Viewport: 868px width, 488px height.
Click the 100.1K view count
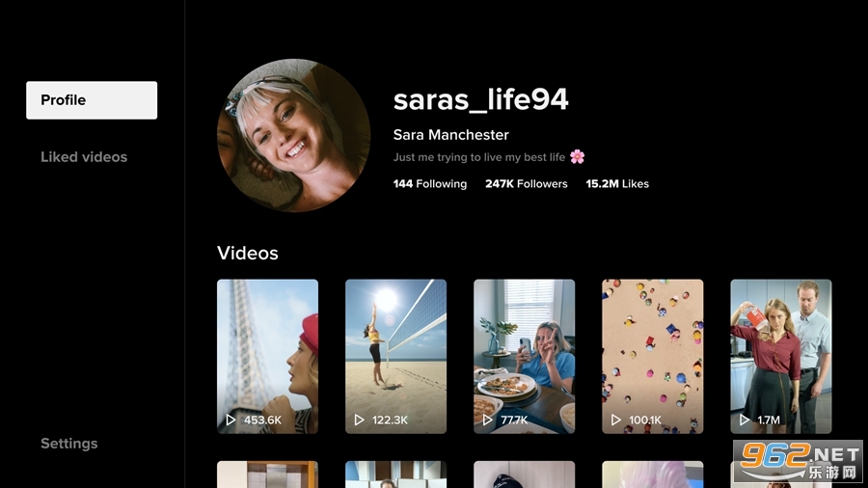pos(645,420)
